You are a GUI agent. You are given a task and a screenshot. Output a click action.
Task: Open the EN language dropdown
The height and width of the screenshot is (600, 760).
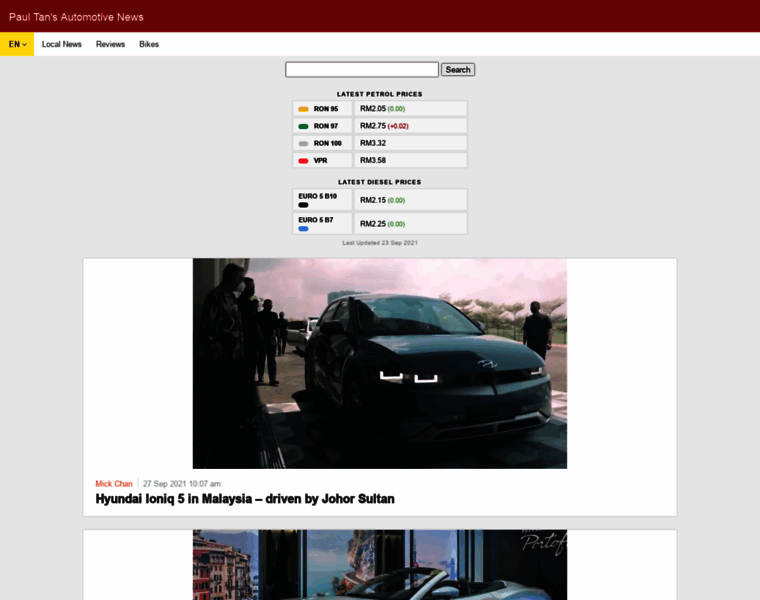coord(17,44)
